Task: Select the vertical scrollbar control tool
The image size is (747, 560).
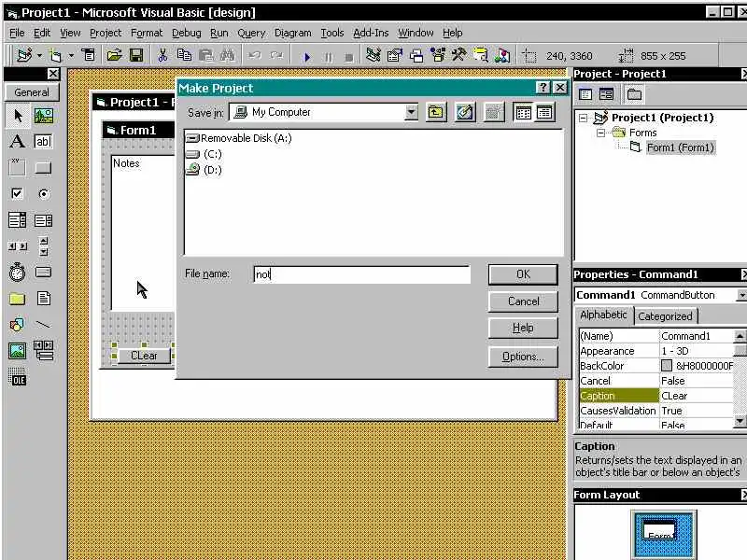Action: [x=43, y=246]
